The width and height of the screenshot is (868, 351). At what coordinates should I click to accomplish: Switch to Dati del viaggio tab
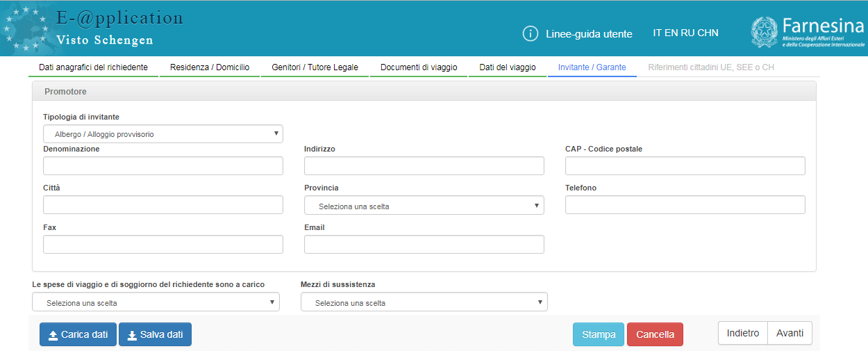[508, 67]
